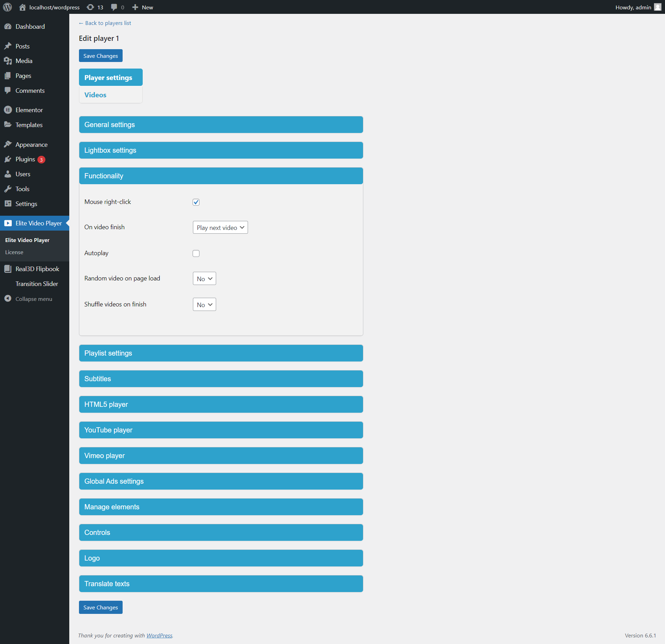
Task: Open the License submenu item
Action: click(14, 252)
